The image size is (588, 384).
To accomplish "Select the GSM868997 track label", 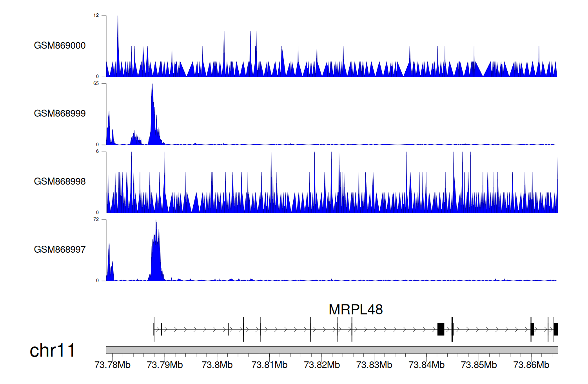I will 60,250.
